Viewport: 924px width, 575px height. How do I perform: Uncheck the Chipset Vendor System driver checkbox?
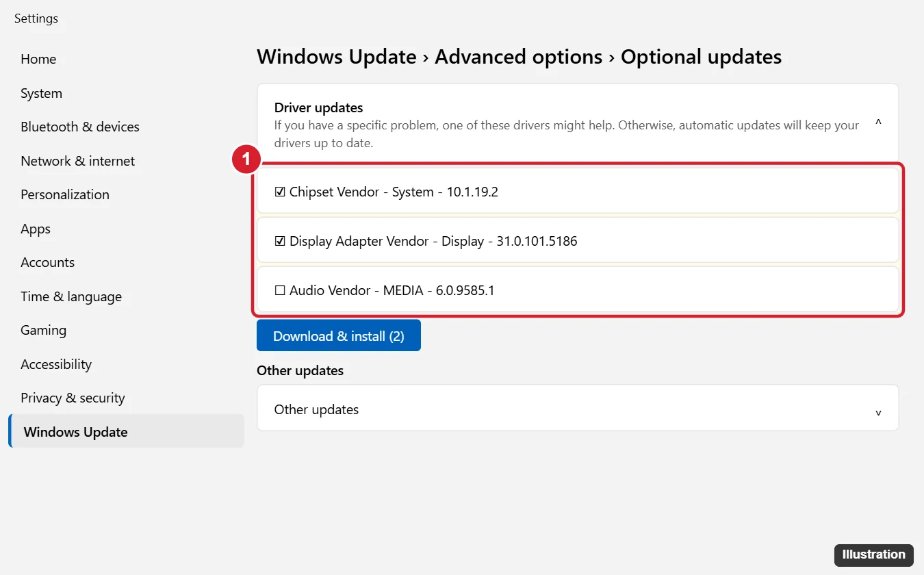[280, 192]
